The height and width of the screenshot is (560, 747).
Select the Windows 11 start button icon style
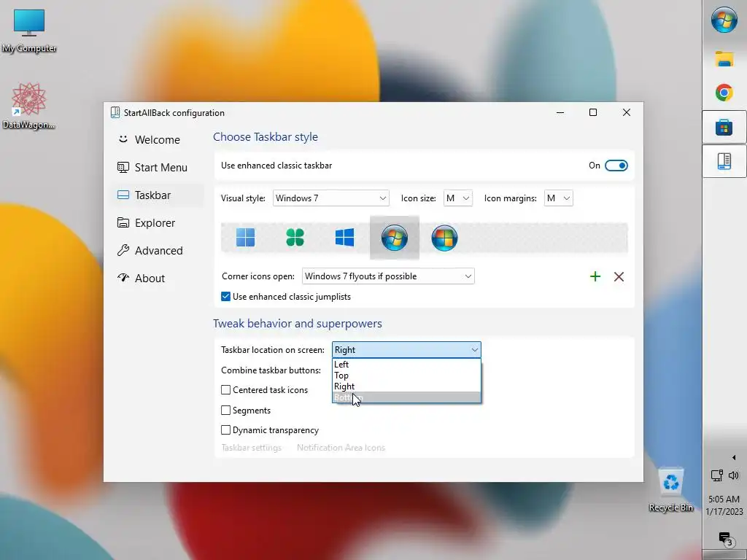[245, 237]
